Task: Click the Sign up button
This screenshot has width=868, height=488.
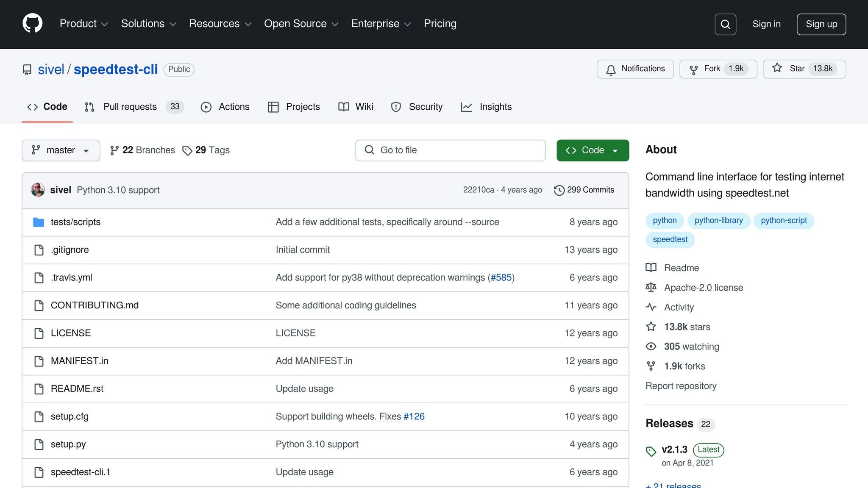Action: (x=821, y=24)
